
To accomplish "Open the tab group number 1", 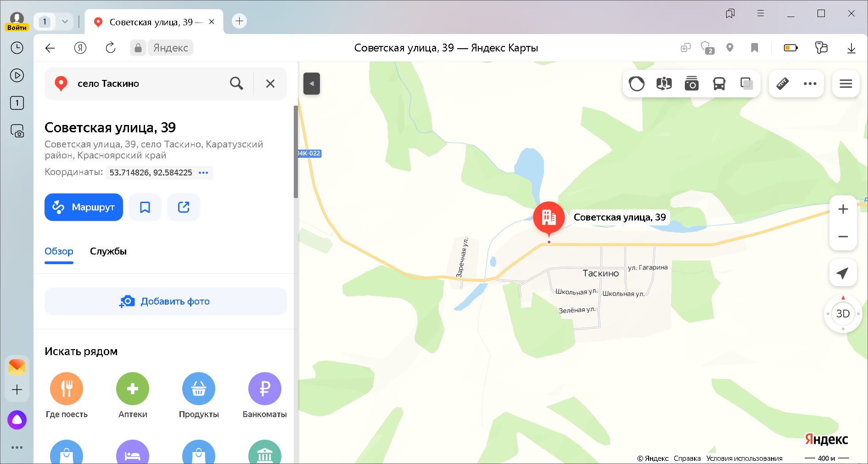I will (x=45, y=22).
